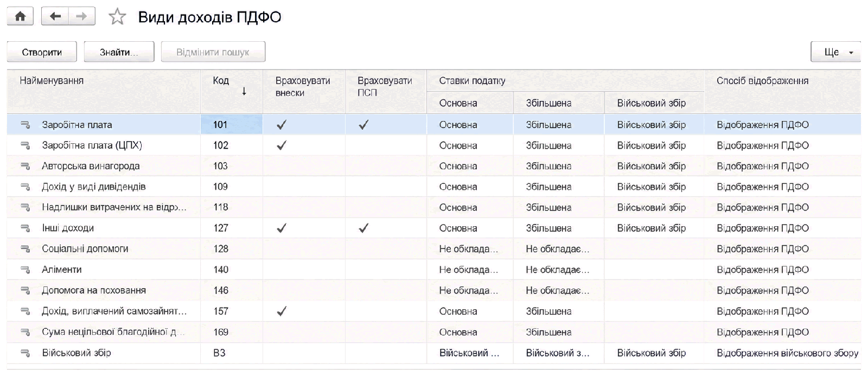Navigate forward with the right arrow
Viewport: 868px width, 376px height.
point(81,16)
